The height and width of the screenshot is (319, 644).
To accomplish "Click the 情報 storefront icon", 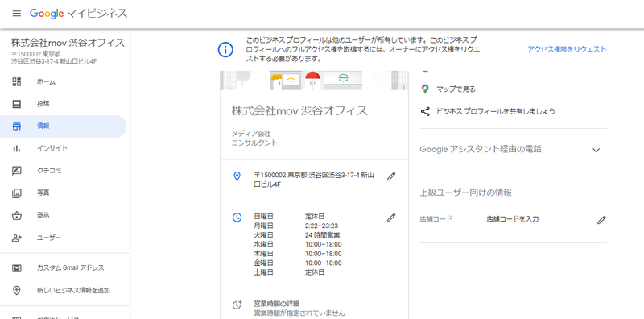I will click(16, 126).
